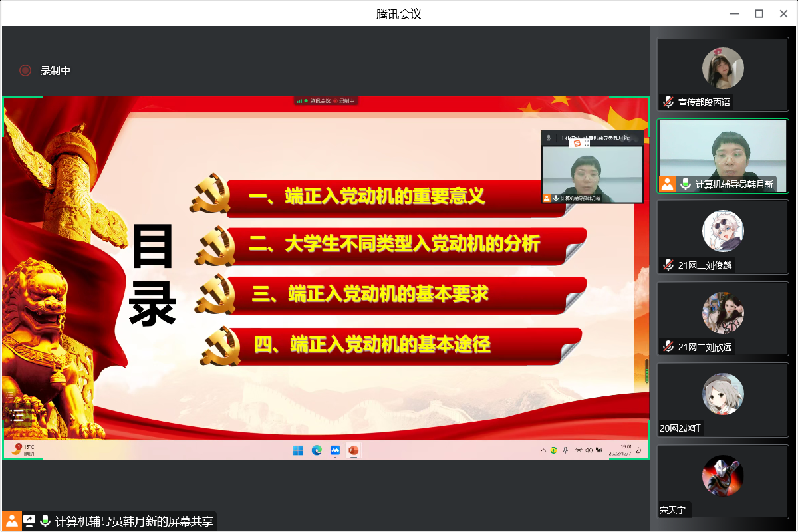Click slide item 四、端正入党动机的基本途径

pyautogui.click(x=372, y=344)
